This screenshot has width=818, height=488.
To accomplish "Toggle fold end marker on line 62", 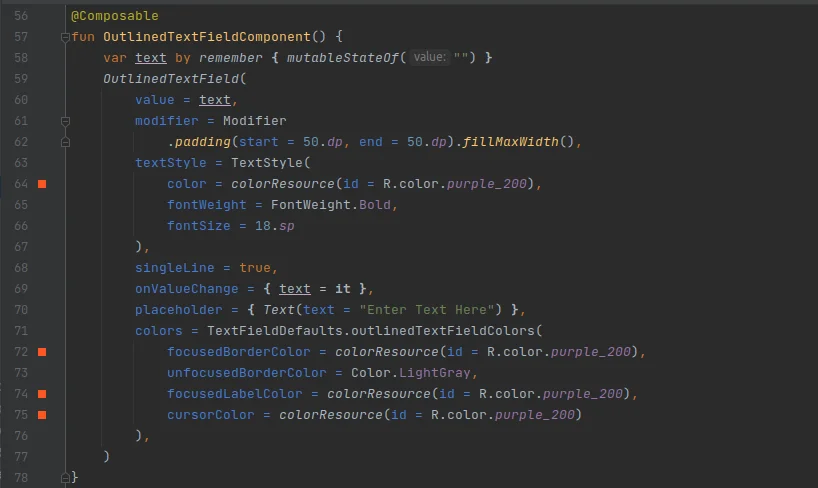I will pos(65,142).
